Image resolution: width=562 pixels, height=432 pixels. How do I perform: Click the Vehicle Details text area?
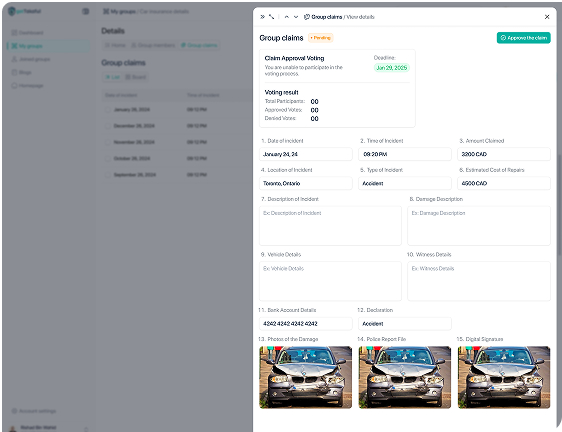[330, 281]
